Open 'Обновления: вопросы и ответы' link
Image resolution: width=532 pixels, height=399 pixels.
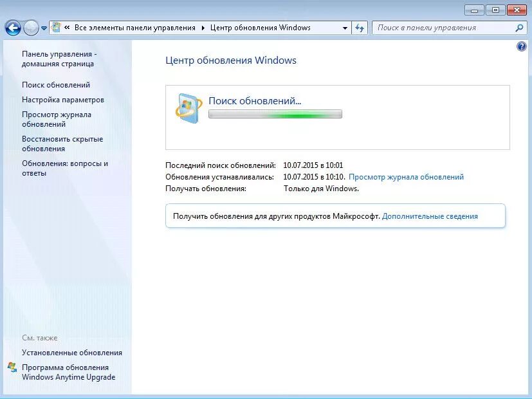[x=65, y=168]
